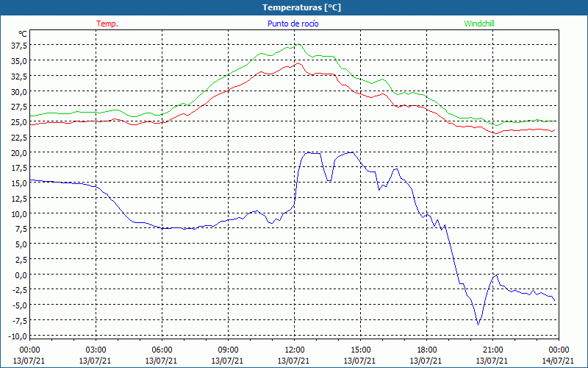Click the 12,5 y-axis value
This screenshot has height=368, width=588.
(x=19, y=198)
